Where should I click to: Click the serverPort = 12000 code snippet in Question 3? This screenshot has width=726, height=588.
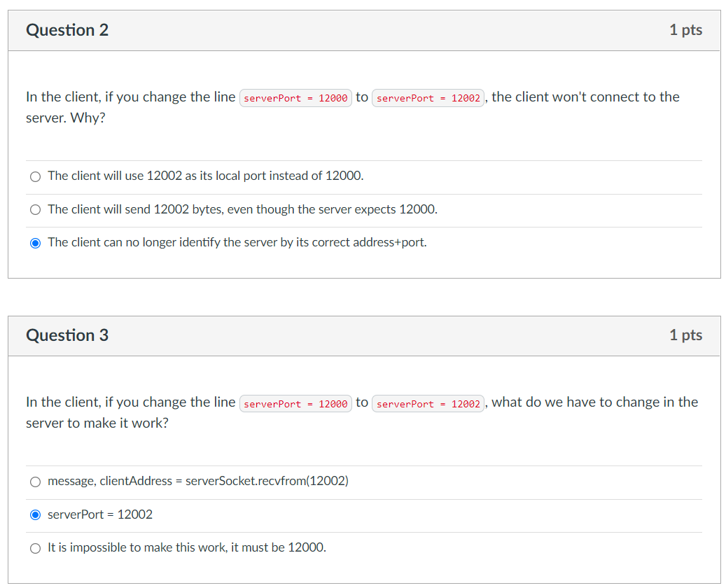click(295, 403)
